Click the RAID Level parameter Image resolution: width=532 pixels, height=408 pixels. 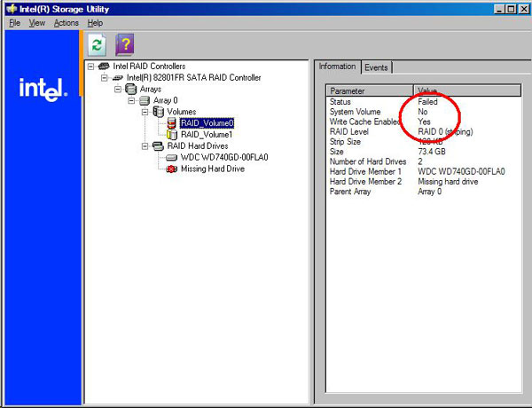(349, 131)
